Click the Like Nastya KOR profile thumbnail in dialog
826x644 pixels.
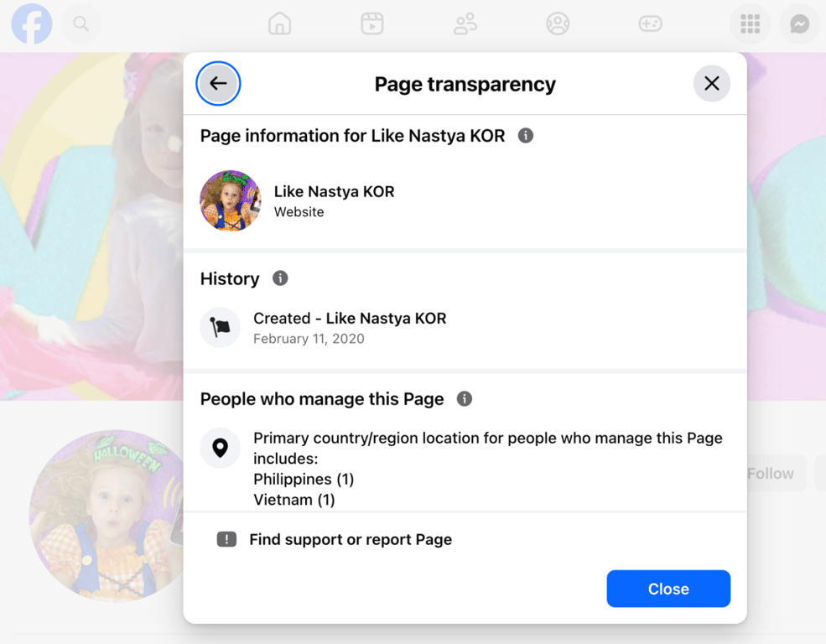[231, 200]
